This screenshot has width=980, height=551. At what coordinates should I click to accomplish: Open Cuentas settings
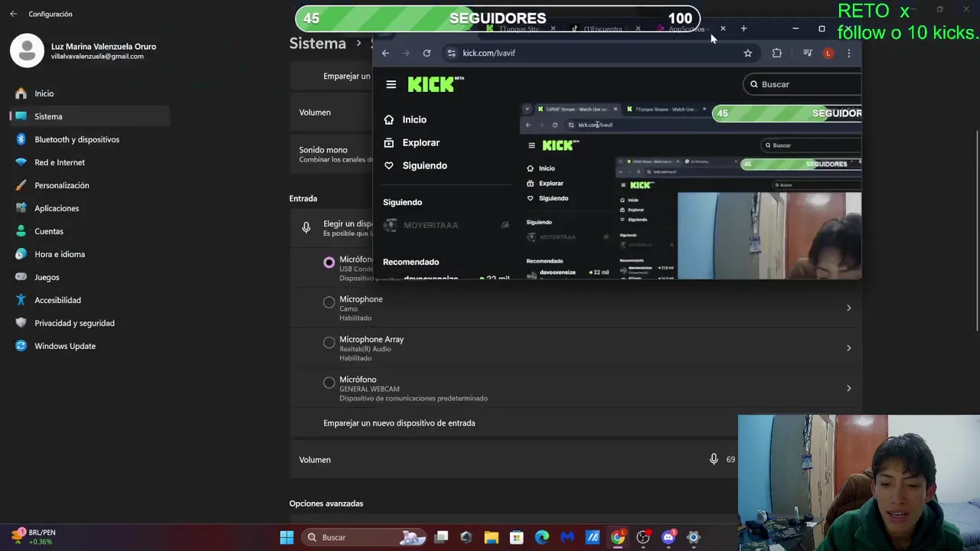90,231
